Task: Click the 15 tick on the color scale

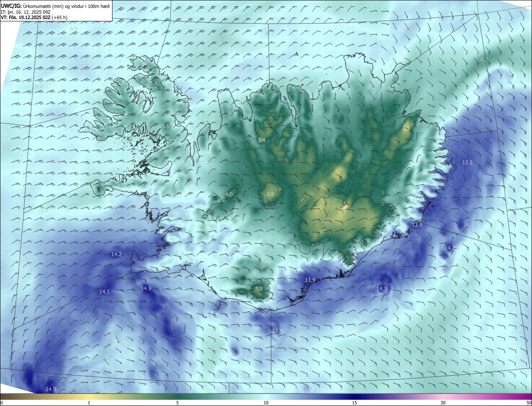Action: [355, 403]
